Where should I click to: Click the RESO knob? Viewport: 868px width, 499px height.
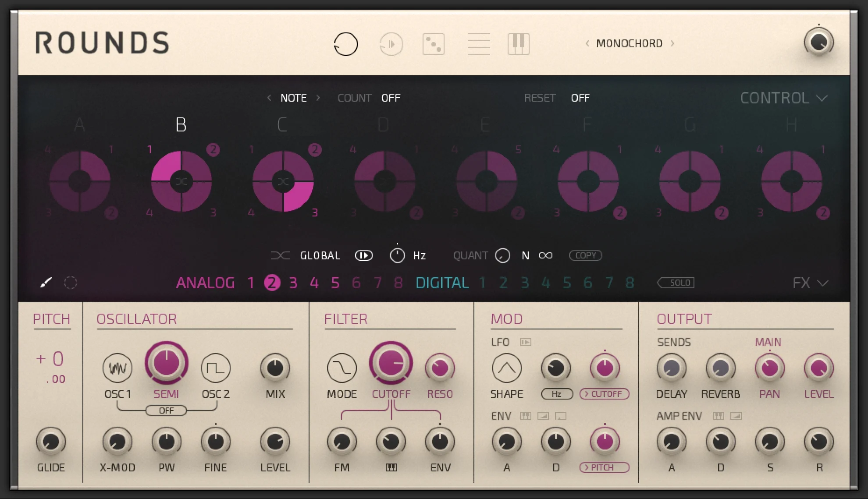coord(440,368)
